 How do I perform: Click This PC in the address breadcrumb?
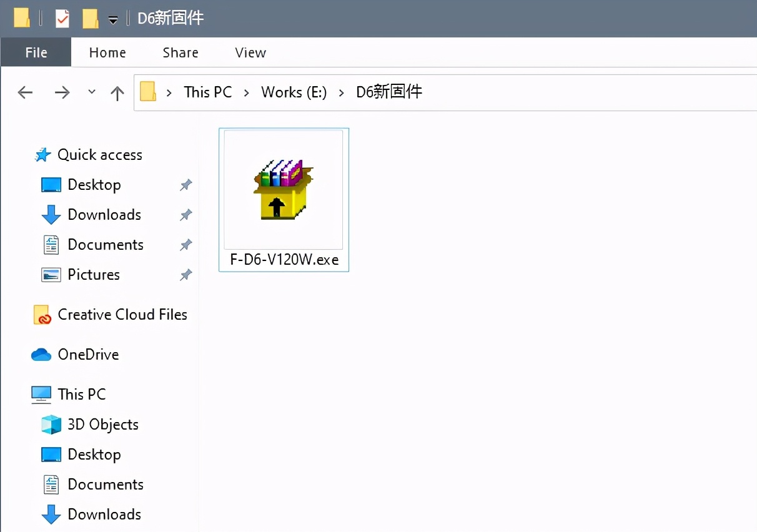click(208, 92)
